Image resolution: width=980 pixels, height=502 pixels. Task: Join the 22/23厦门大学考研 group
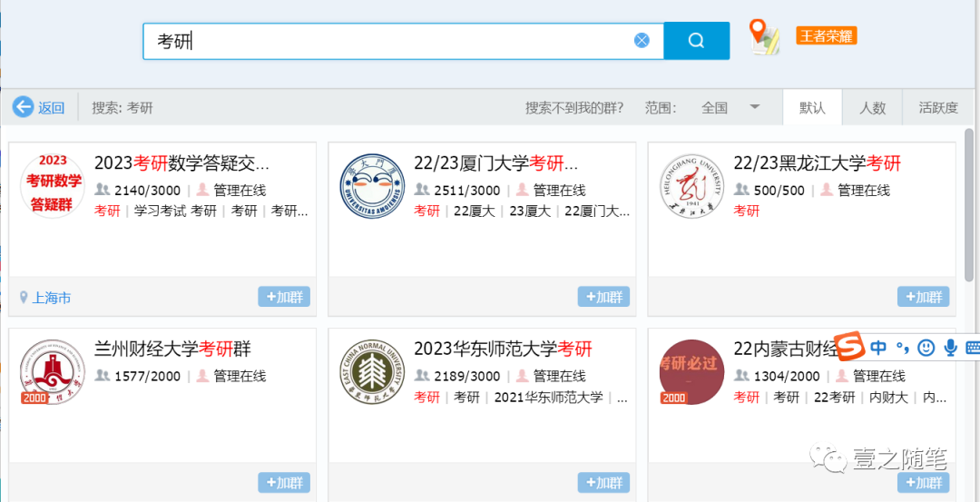click(x=603, y=297)
